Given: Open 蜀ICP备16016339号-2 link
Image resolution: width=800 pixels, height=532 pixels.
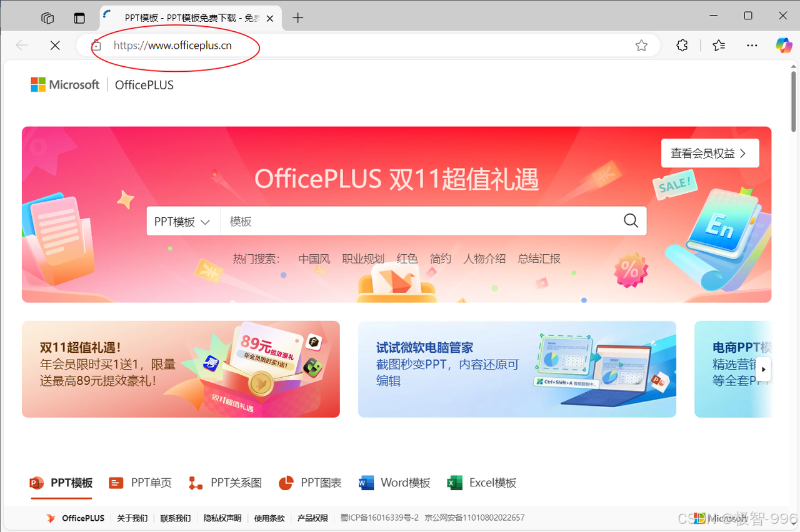Looking at the screenshot, I should [x=379, y=518].
